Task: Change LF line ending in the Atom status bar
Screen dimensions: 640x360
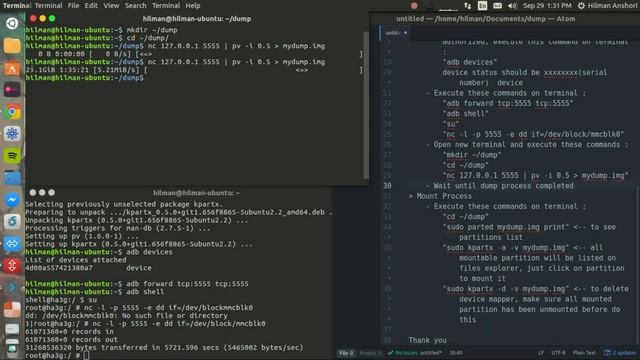Action: point(541,353)
